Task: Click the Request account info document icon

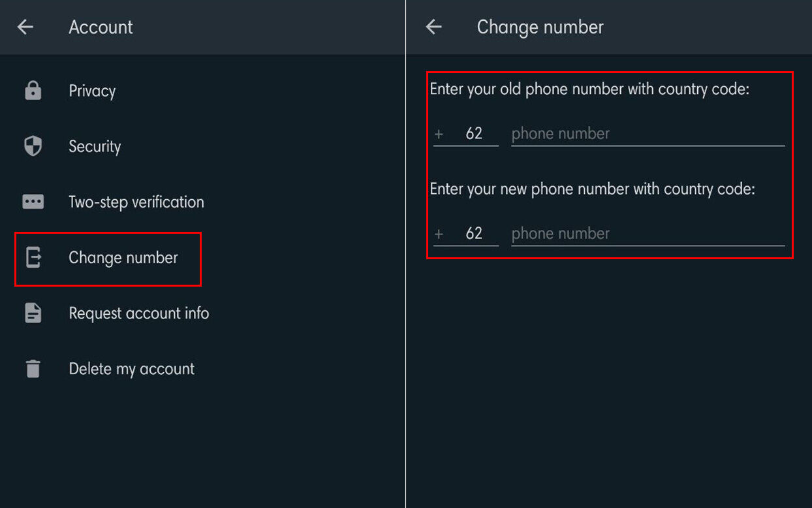Action: coord(33,313)
